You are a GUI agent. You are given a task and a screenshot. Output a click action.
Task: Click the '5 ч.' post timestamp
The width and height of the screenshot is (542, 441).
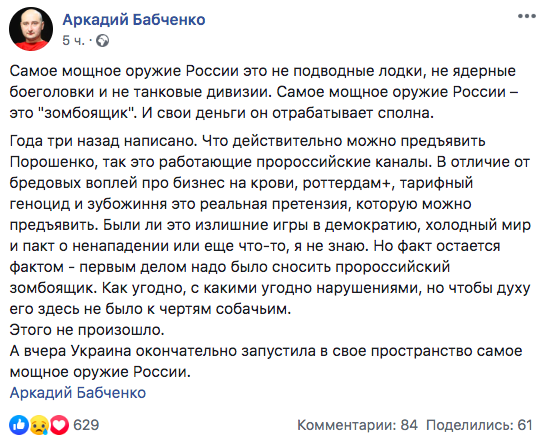[73, 41]
